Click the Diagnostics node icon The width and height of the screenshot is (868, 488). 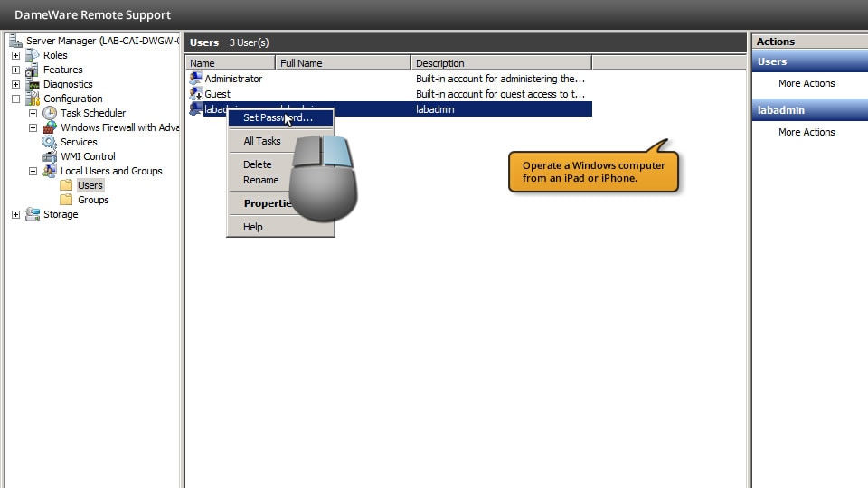(33, 84)
